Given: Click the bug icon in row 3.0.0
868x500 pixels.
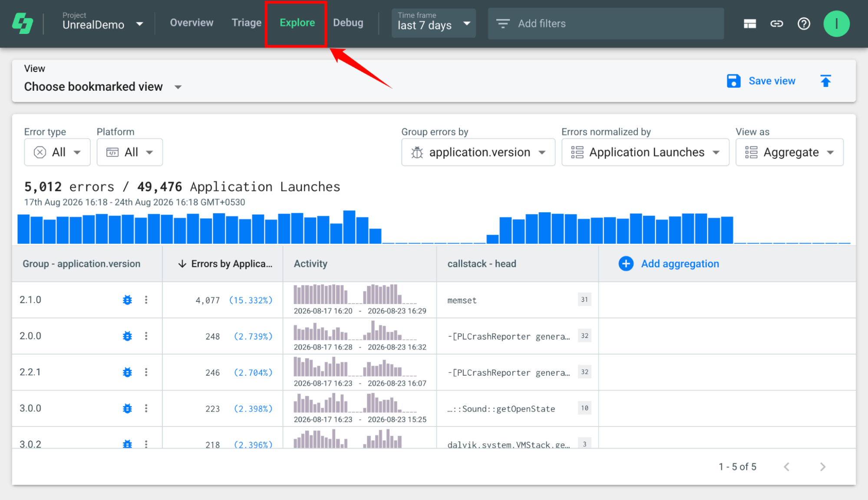Looking at the screenshot, I should point(127,408).
